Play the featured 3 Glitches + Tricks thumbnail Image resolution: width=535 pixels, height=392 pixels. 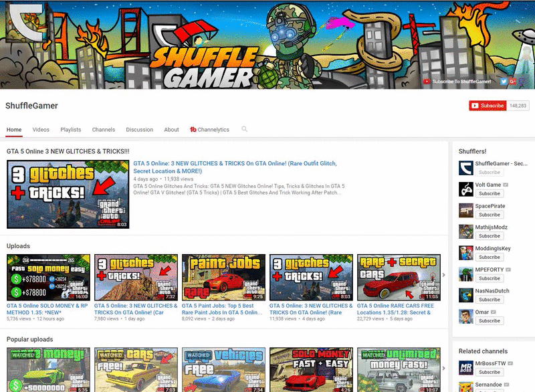pos(68,194)
